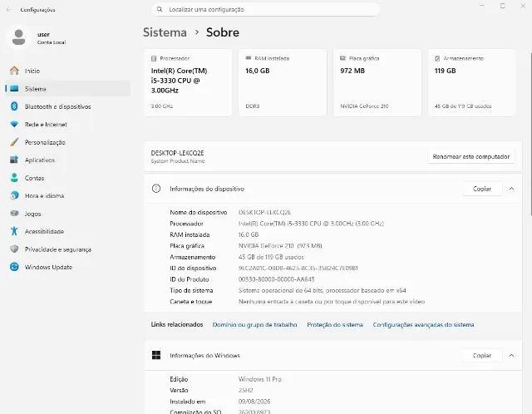The image size is (532, 414).
Task: Click the back arrow next to Configurações
Action: 9,9
